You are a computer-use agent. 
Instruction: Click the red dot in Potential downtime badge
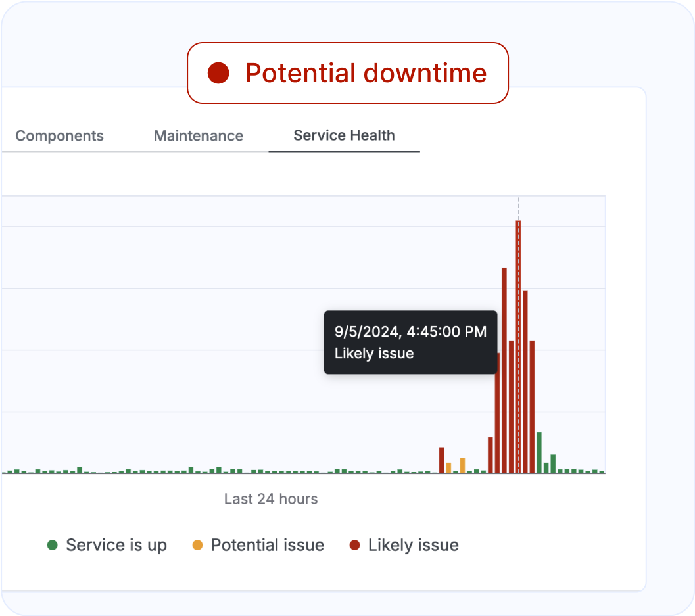coord(218,72)
